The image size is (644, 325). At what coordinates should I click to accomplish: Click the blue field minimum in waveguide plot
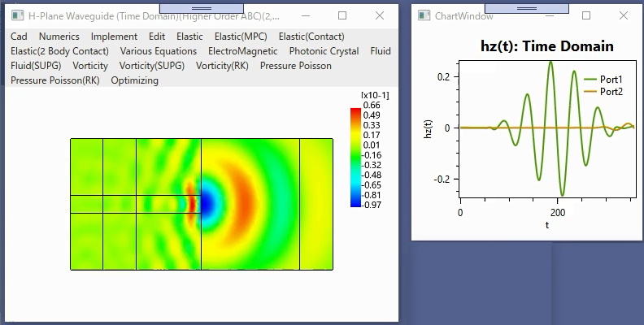[207, 203]
